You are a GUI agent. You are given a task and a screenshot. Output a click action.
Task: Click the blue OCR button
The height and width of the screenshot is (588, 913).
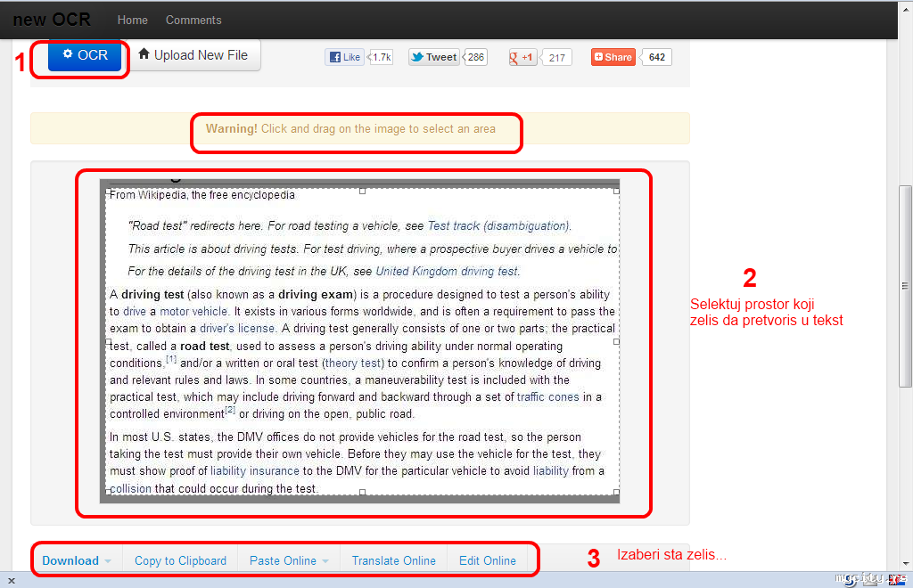(x=85, y=56)
